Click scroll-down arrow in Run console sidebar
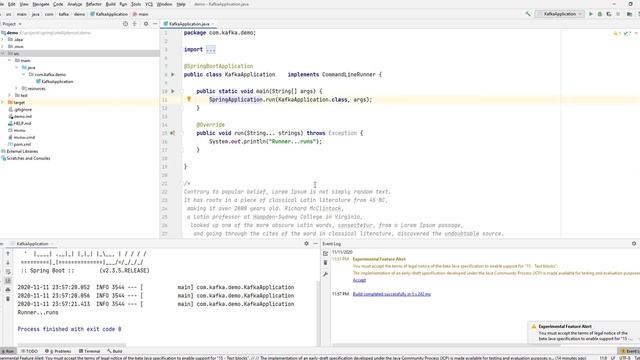Viewport: 640px width, 360px height. pos(8,262)
